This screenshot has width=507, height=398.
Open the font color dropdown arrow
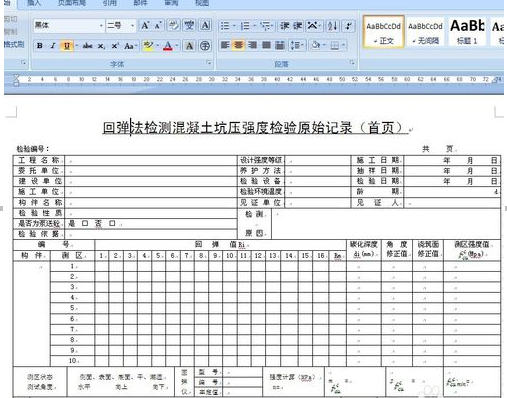click(177, 46)
